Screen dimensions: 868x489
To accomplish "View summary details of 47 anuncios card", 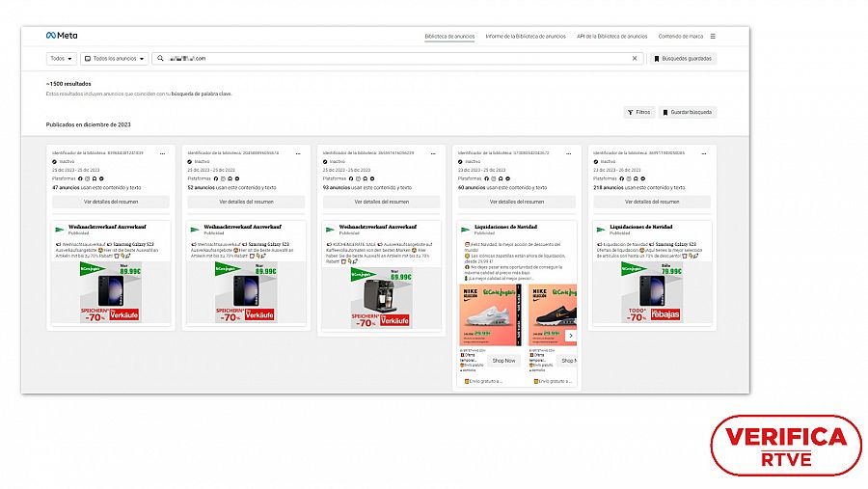I will click(111, 202).
